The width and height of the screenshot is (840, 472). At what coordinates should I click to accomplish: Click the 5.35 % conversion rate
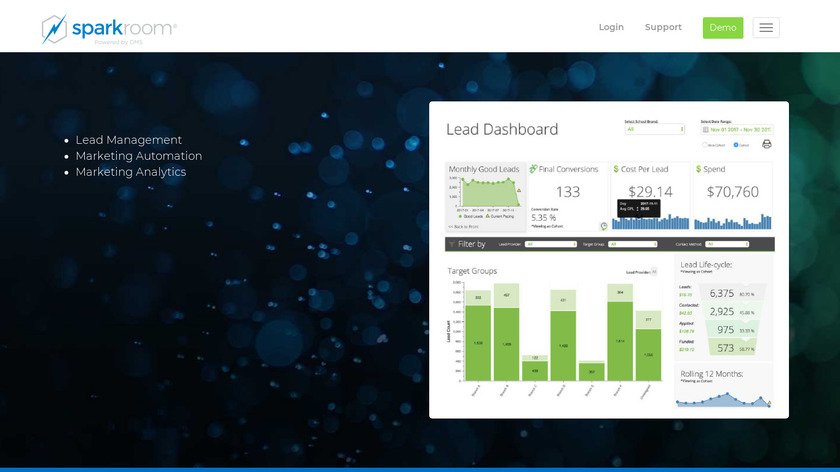543,218
